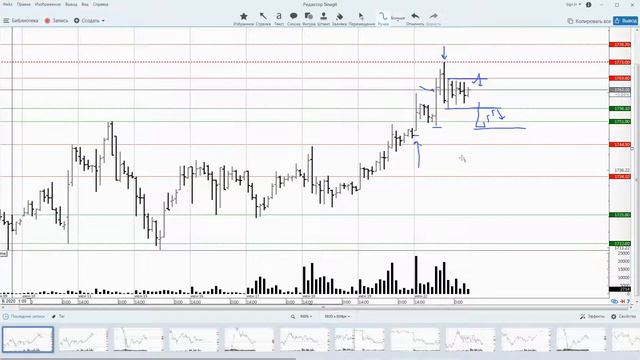Open the ninth thumbnail in the tray
Image resolution: width=640 pixels, height=360 pixels.
click(470, 340)
